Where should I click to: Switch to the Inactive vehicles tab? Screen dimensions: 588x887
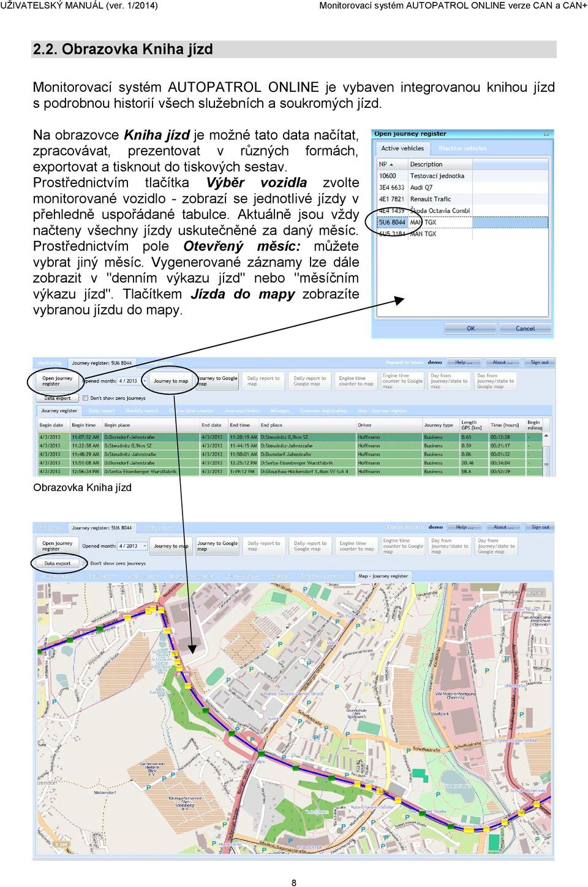click(x=462, y=148)
